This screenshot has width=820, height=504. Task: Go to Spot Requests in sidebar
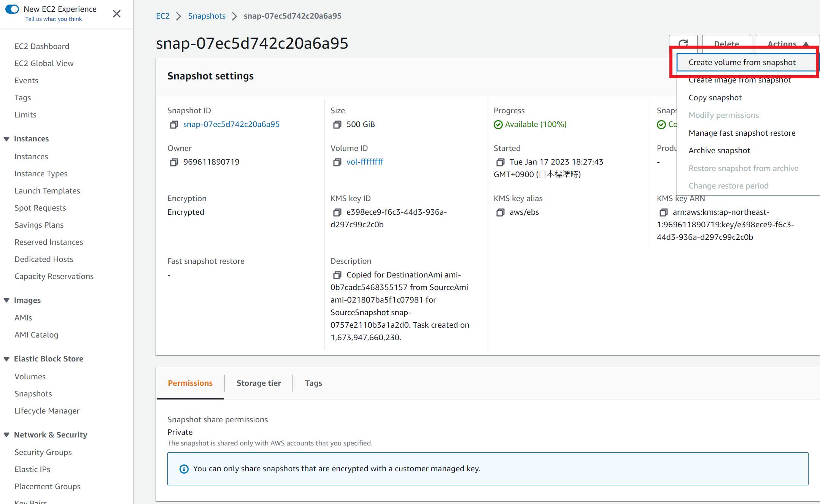40,208
